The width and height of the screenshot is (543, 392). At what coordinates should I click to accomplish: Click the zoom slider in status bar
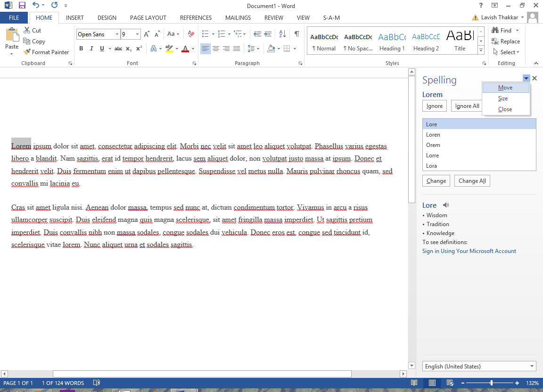(491, 383)
